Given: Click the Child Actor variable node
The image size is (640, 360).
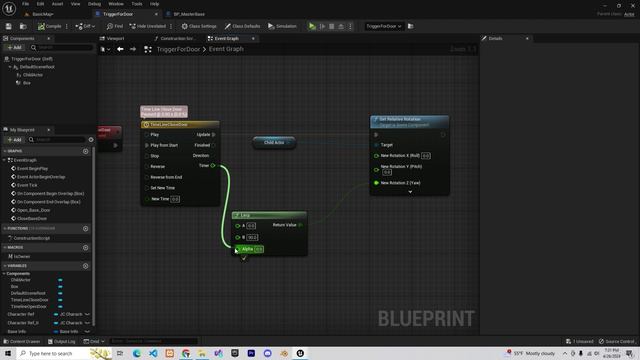Looking at the screenshot, I should click(x=274, y=142).
